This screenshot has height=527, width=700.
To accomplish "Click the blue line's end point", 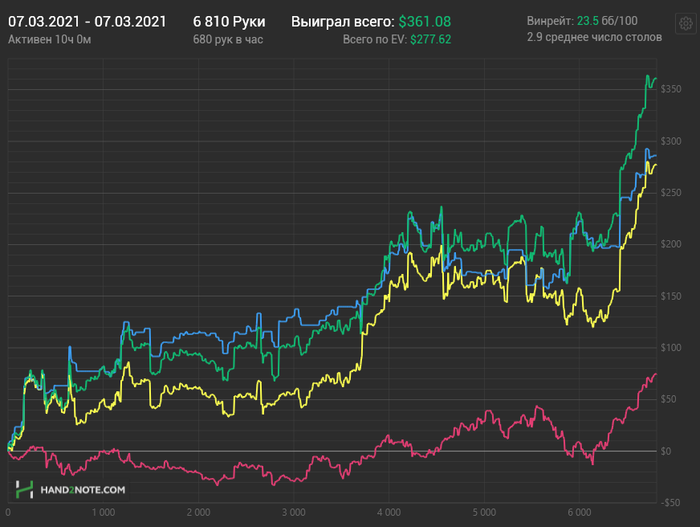I will tap(656, 156).
